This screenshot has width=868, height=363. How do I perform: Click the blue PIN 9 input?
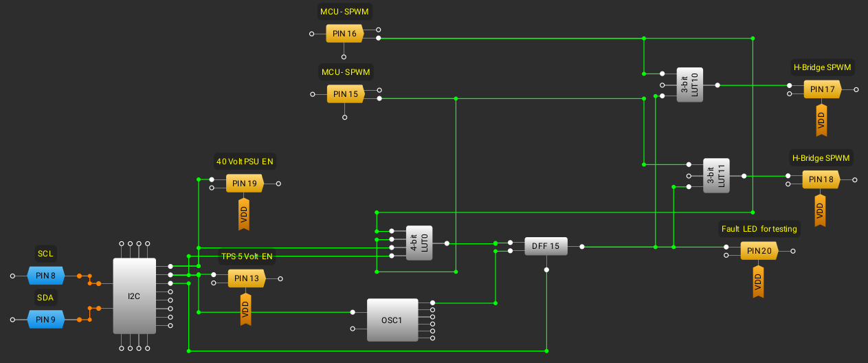point(45,320)
